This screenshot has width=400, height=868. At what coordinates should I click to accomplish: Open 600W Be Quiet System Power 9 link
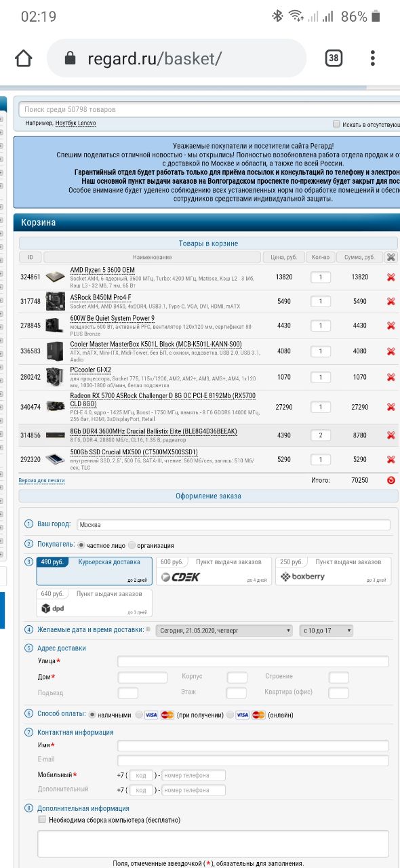tap(112, 318)
